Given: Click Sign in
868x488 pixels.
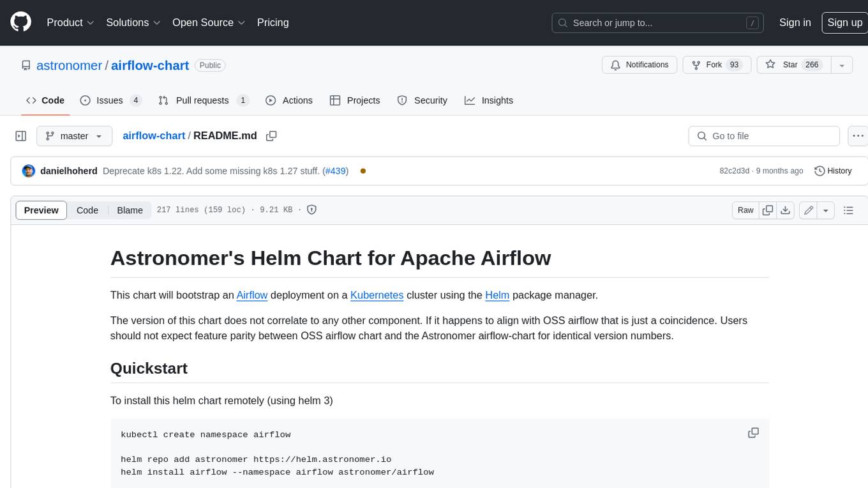Looking at the screenshot, I should tap(795, 22).
